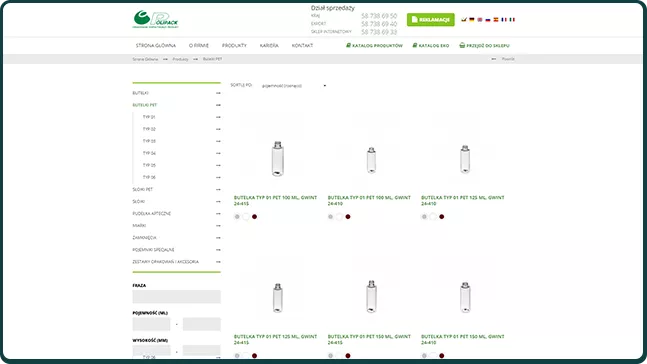The width and height of the screenshot is (647, 364).
Task: Click the Powrót link
Action: (x=508, y=59)
